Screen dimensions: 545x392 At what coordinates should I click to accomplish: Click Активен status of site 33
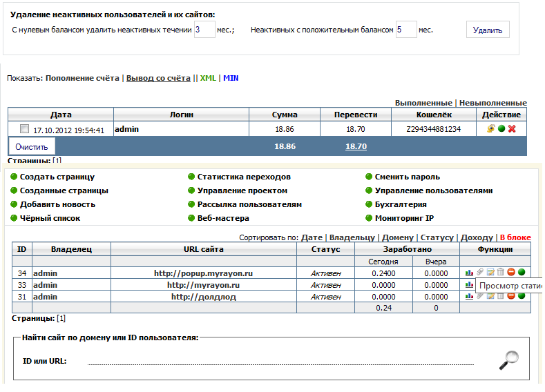click(x=325, y=285)
